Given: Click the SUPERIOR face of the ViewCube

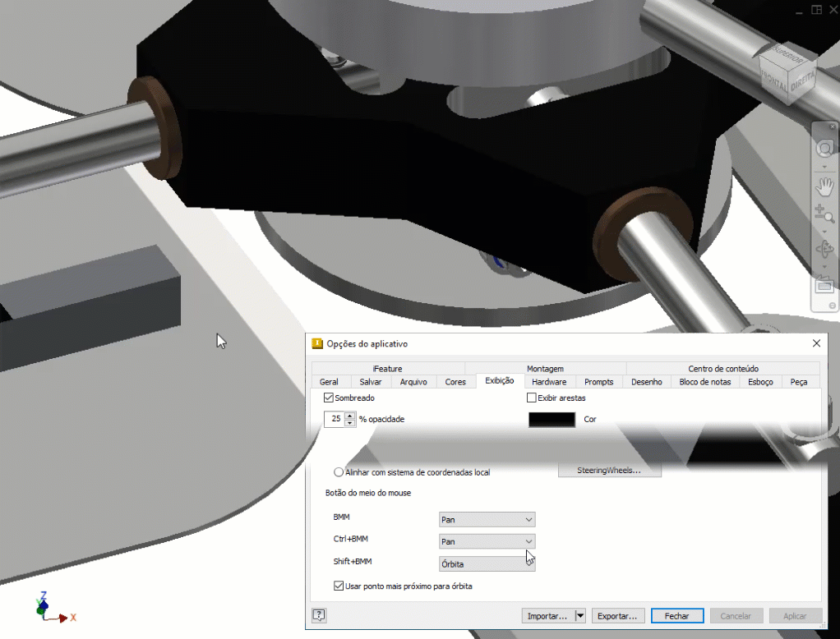Looking at the screenshot, I should tap(788, 57).
